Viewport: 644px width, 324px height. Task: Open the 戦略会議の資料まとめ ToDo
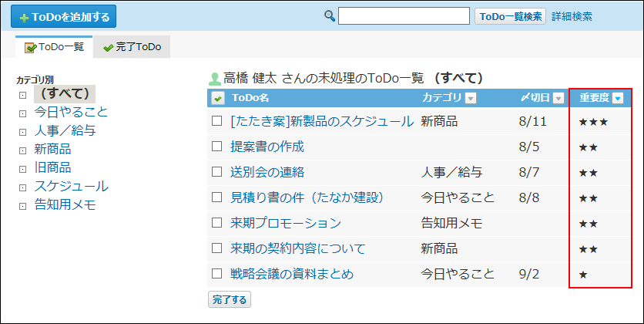[292, 275]
